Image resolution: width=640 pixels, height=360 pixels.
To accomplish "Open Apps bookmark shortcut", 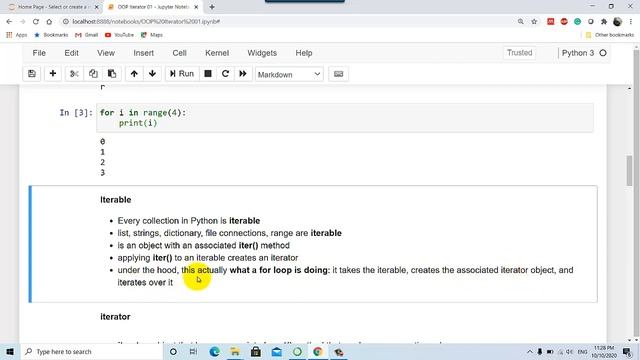I will [x=17, y=35].
